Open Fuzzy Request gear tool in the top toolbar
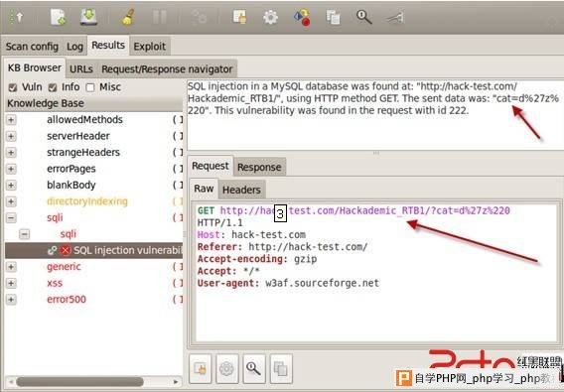The image size is (564, 392). (270, 17)
